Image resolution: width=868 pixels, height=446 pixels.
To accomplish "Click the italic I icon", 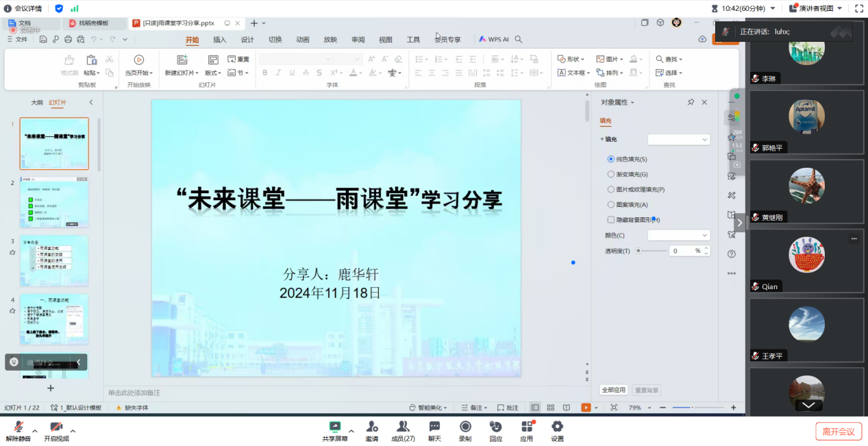I will pyautogui.click(x=279, y=73).
